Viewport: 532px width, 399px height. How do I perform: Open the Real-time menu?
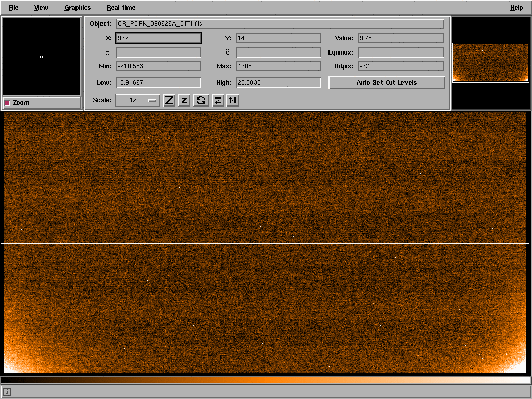pos(121,8)
